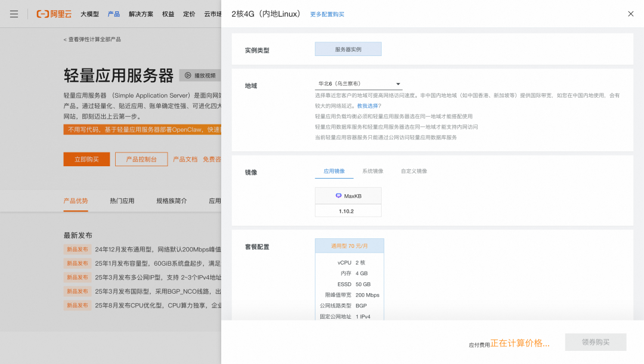Open 解决方案 menu item
The image size is (644, 364).
point(141,14)
